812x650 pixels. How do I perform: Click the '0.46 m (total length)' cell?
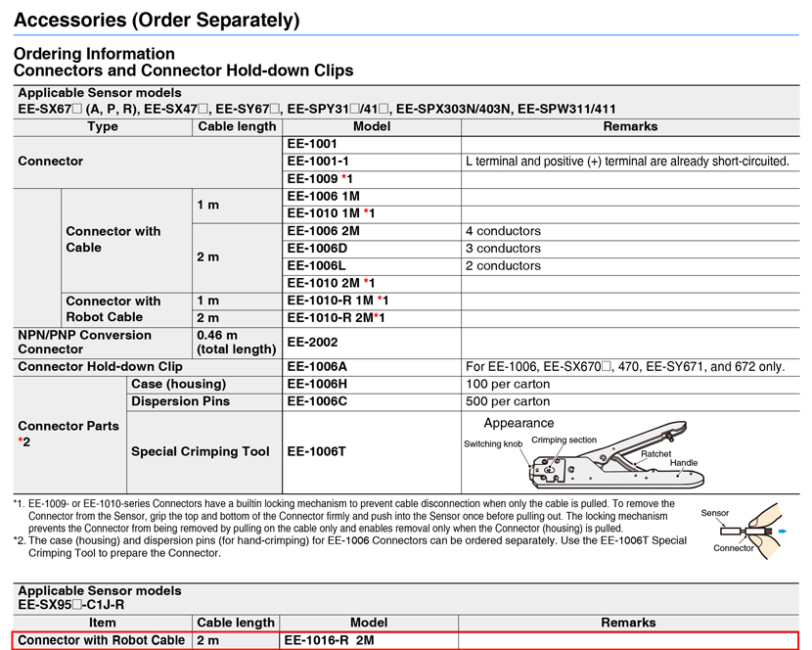237,342
